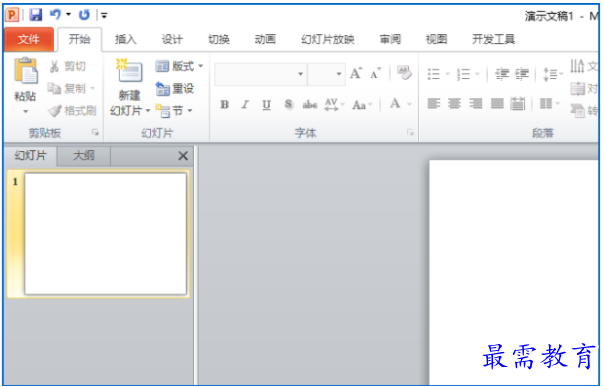Image resolution: width=604 pixels, height=388 pixels.
Task: Click the Distributed alignment icon
Action: click(518, 104)
